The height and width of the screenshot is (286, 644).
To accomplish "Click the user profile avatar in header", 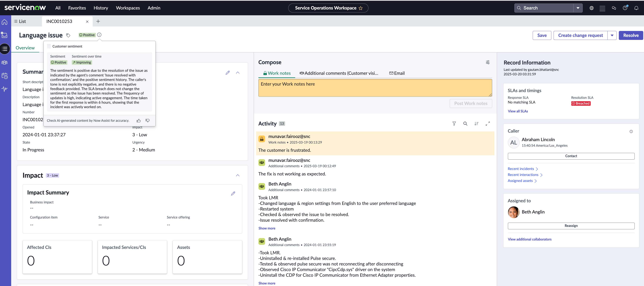I will (x=602, y=8).
